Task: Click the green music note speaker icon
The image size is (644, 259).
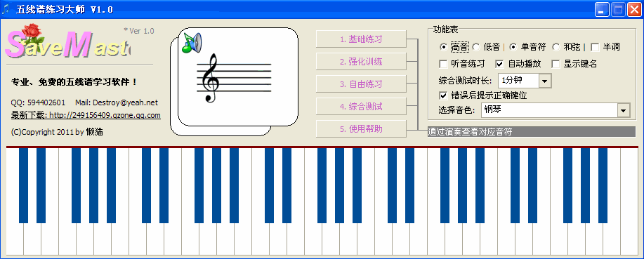Action: [x=192, y=42]
